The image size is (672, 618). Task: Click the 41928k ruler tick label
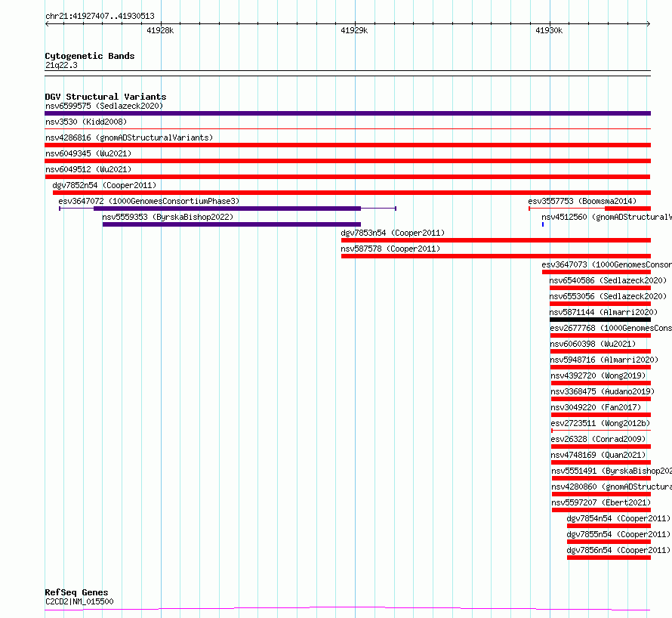[160, 30]
